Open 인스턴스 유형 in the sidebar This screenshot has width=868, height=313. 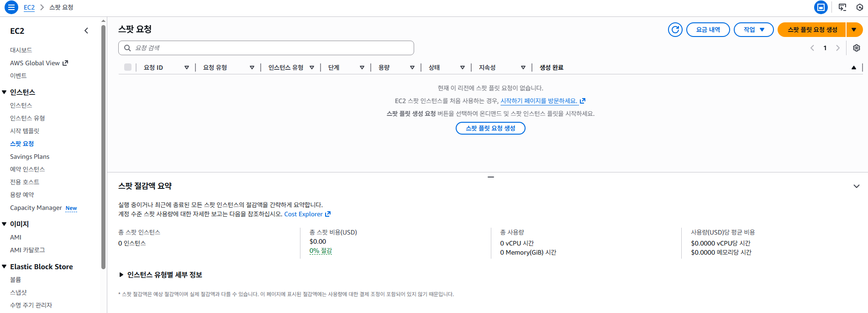[27, 118]
